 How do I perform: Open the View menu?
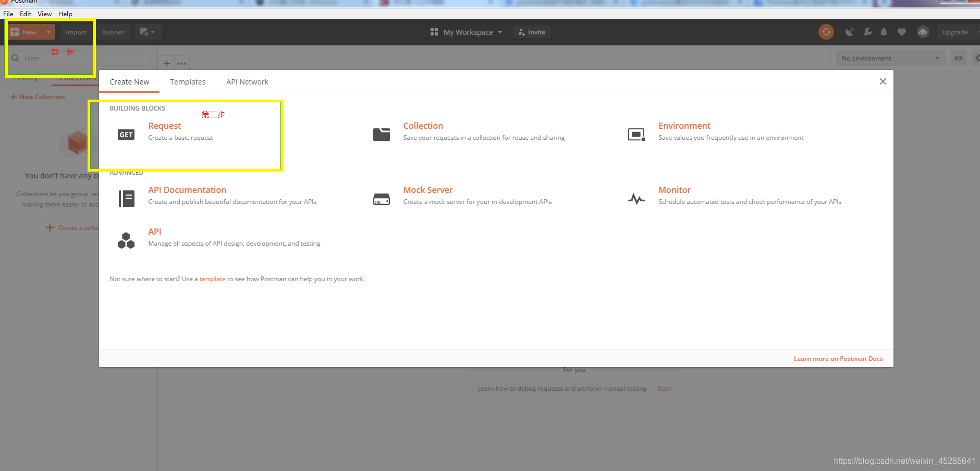pyautogui.click(x=44, y=14)
